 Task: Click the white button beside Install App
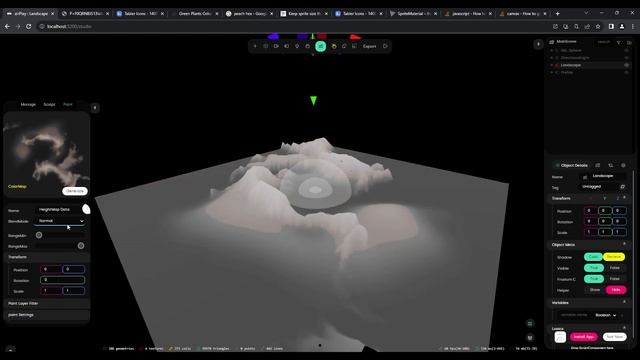tap(614, 337)
